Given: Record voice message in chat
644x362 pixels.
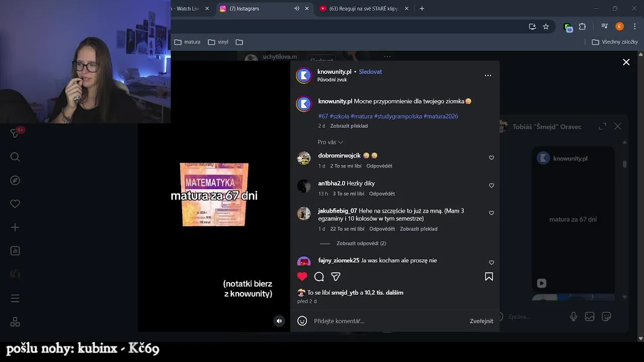Looking at the screenshot, I should coord(573,317).
